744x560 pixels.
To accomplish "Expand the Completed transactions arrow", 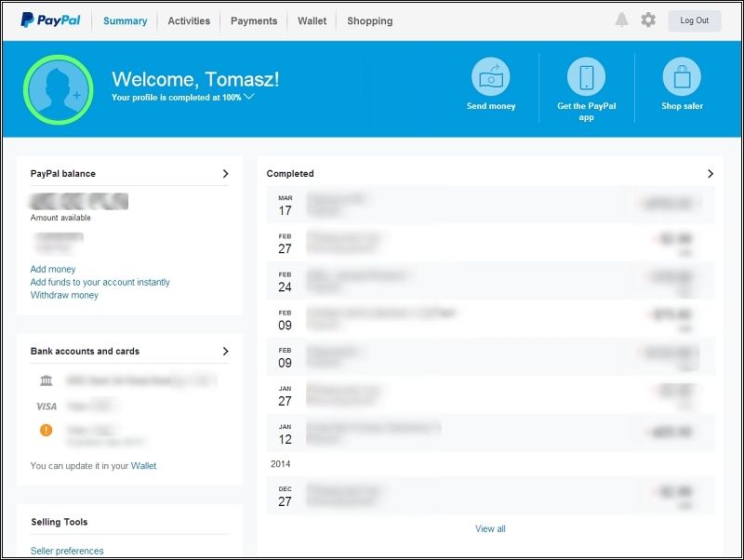I will pyautogui.click(x=711, y=174).
